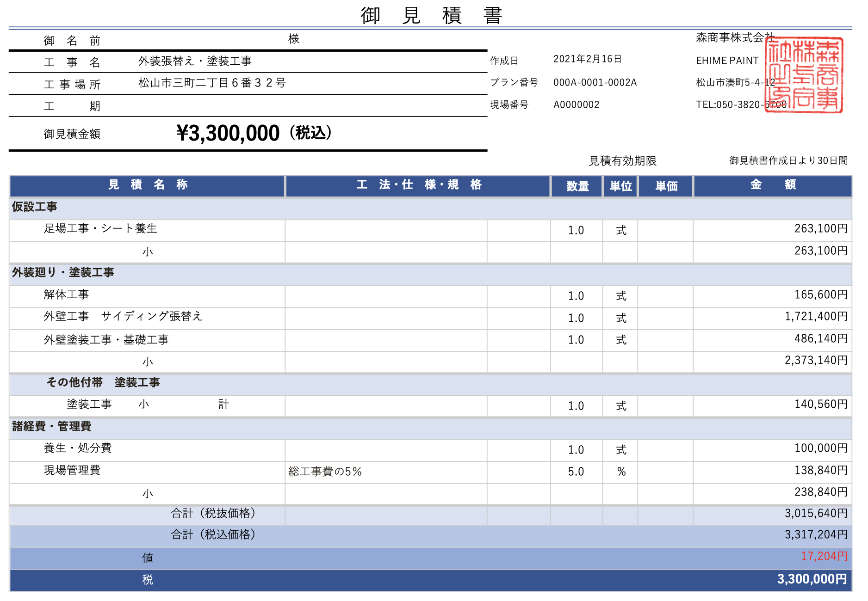Click site number A0000002
868x601 pixels.
coord(577,104)
